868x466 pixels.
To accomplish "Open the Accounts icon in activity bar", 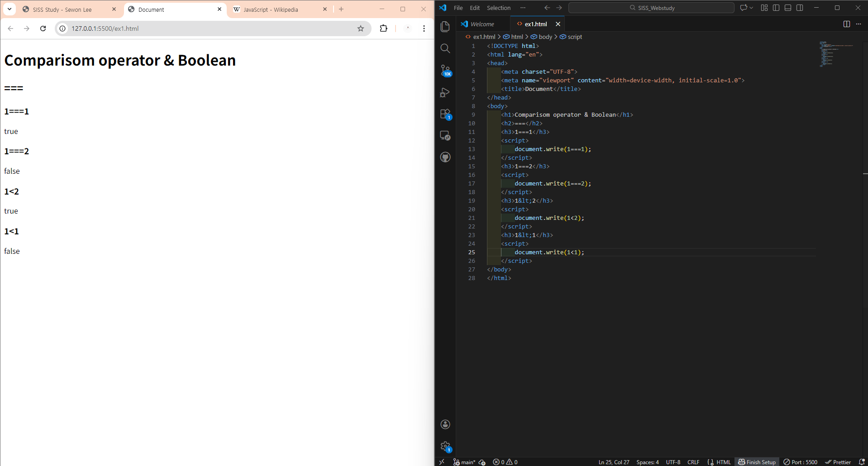I will 445,424.
